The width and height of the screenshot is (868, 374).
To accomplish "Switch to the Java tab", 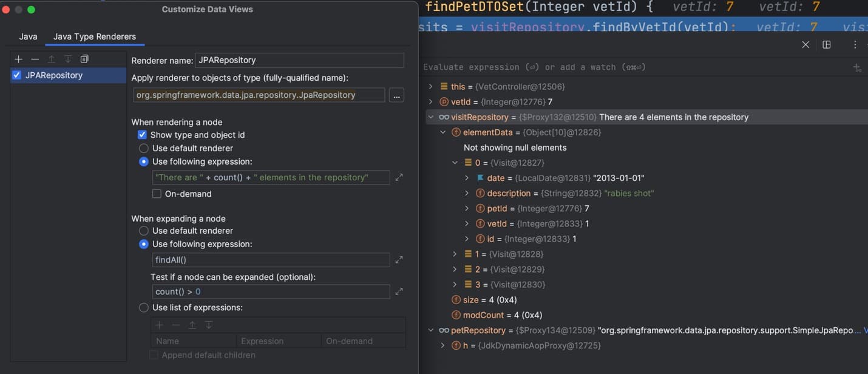I will coord(28,36).
